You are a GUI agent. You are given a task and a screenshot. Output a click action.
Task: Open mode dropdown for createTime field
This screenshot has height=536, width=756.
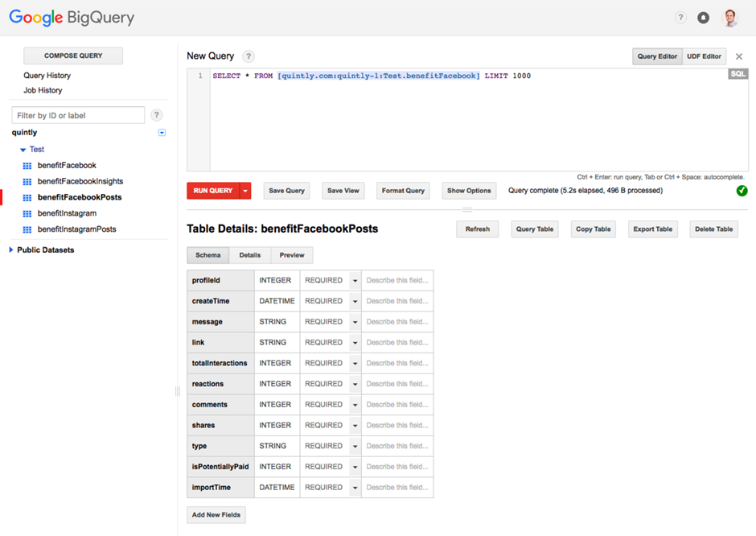click(355, 301)
